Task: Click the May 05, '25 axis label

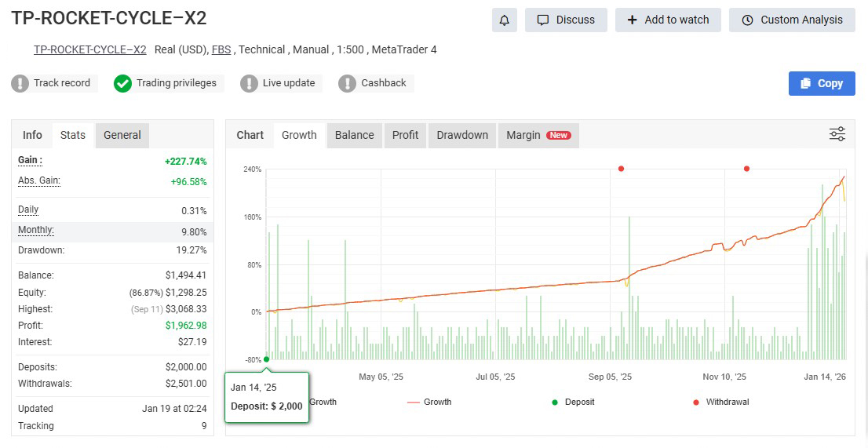Action: coord(381,377)
